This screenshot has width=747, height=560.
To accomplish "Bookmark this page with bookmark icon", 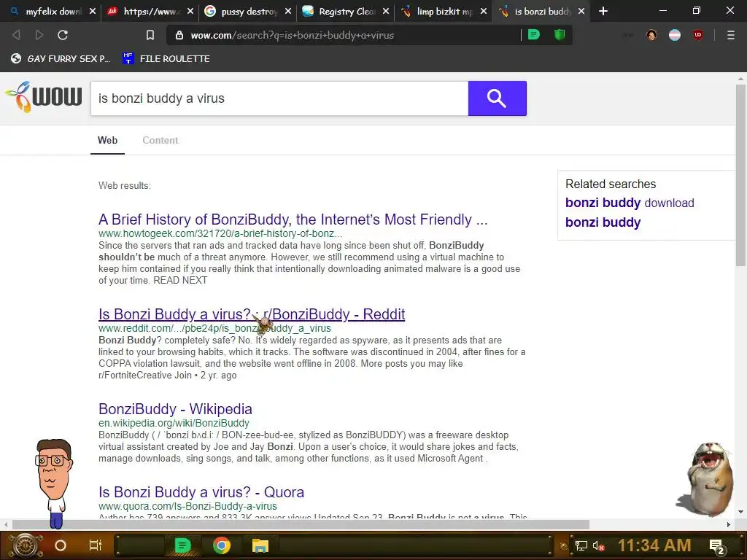I will [150, 35].
